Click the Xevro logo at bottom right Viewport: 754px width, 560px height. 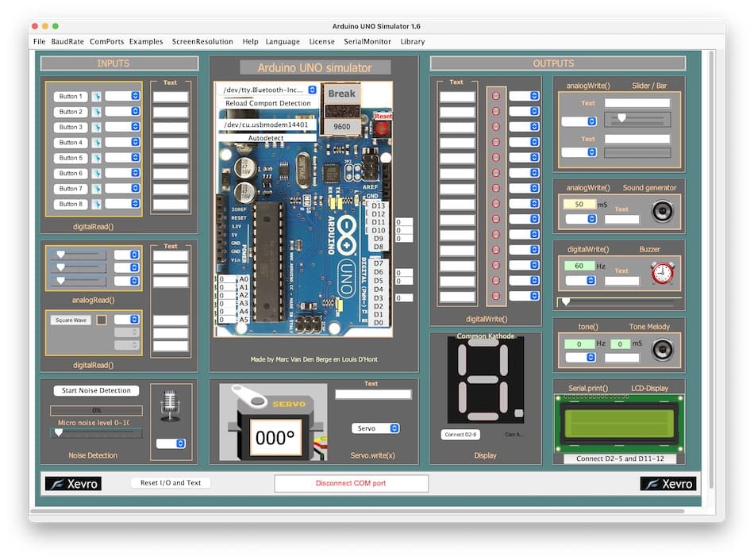coord(668,484)
